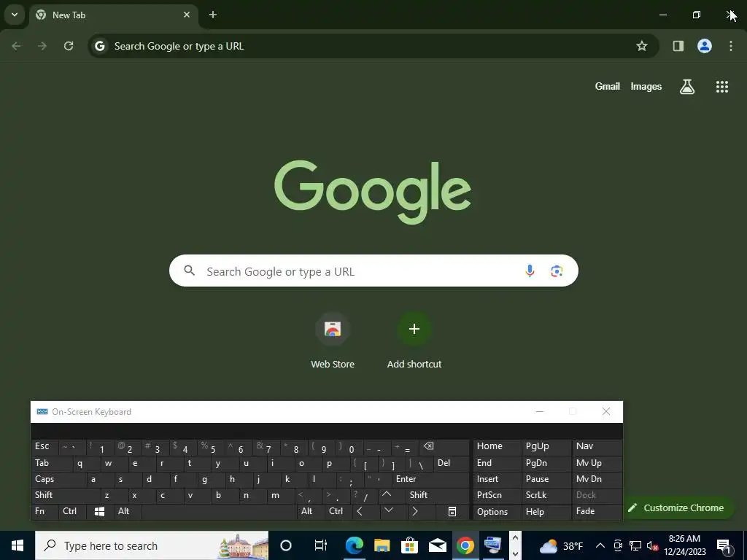The image size is (747, 560).
Task: Open Microsoft Store from the taskbar
Action: click(x=409, y=545)
